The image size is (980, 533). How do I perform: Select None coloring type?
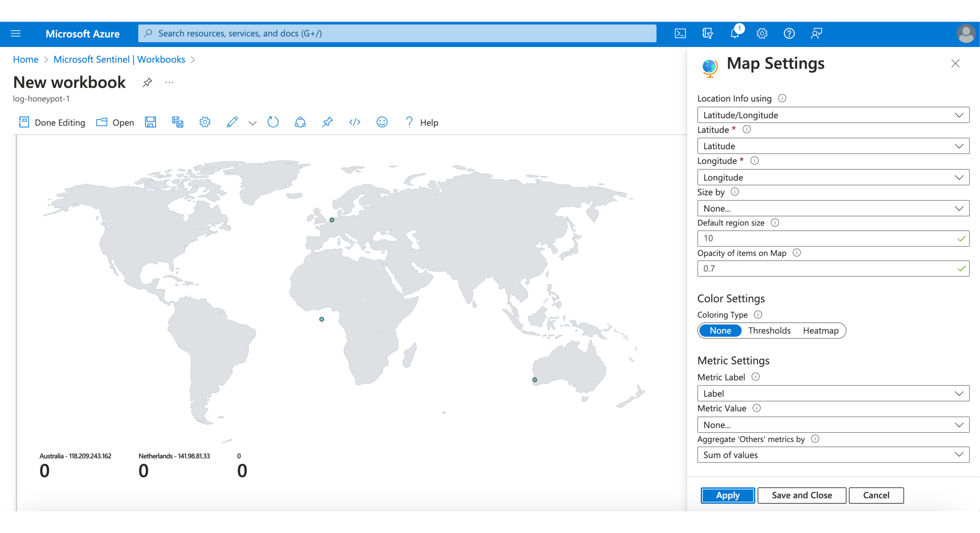point(720,330)
